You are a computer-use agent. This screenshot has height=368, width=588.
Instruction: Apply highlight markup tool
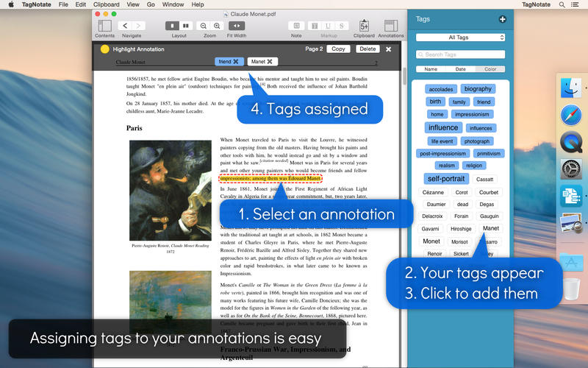click(x=315, y=26)
